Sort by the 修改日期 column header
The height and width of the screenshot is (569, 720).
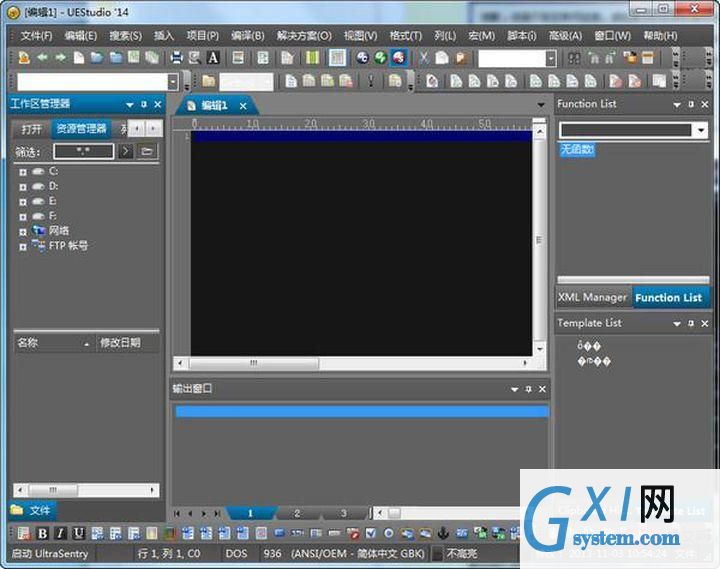[x=128, y=343]
